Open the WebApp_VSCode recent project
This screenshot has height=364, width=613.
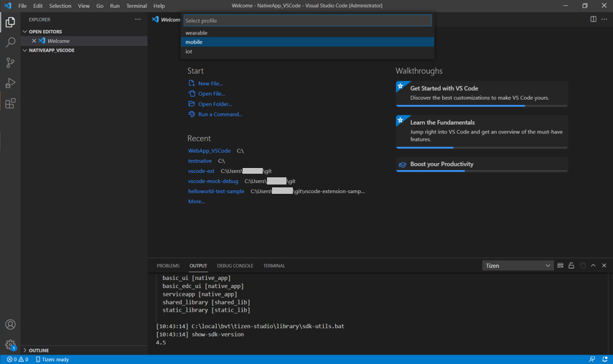pos(209,151)
